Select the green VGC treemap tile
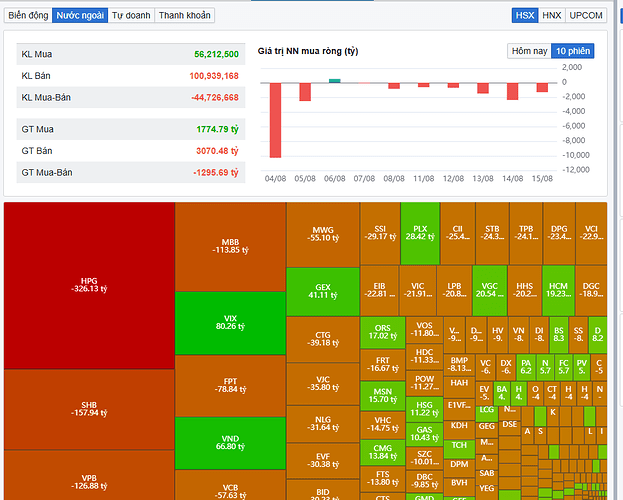 [490, 291]
